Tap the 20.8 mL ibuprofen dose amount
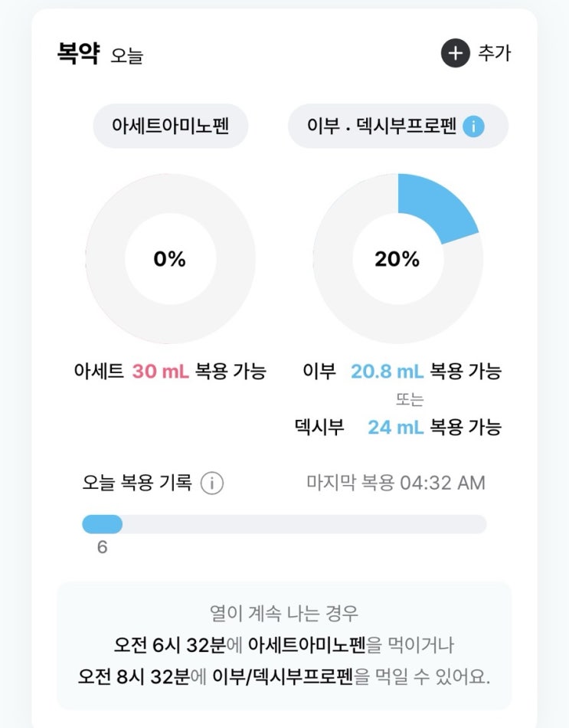The image size is (569, 728). point(387,372)
